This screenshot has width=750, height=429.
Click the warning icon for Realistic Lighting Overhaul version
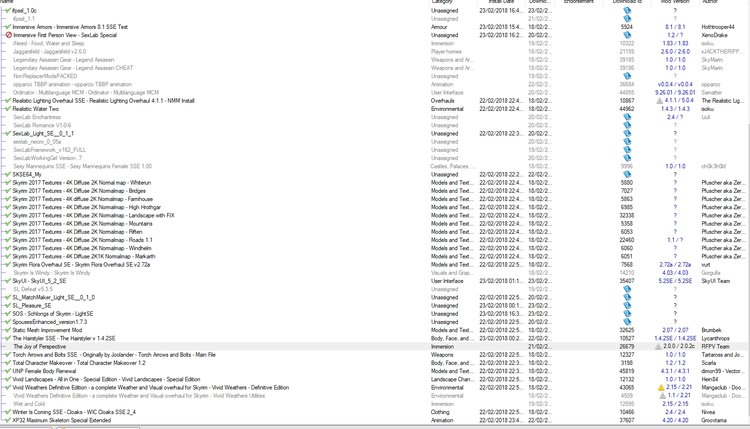(660, 100)
